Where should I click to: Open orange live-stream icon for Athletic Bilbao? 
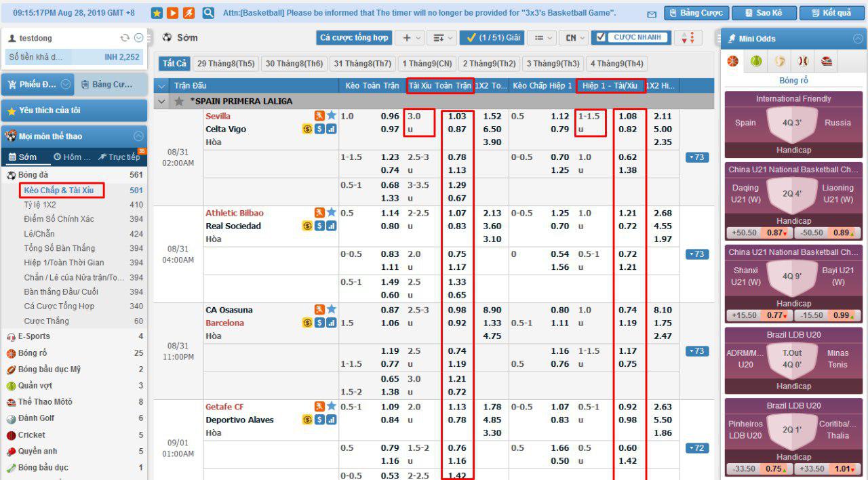coord(319,213)
